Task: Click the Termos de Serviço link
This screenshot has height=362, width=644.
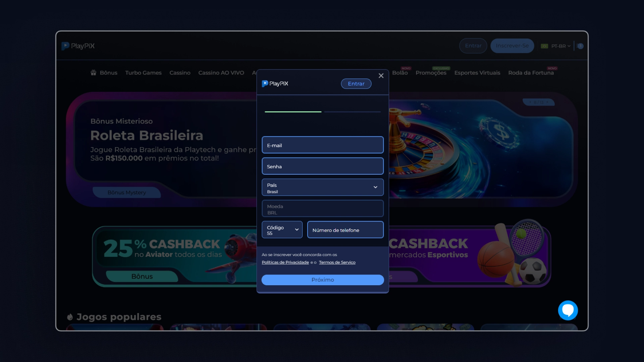Action: 337,262
